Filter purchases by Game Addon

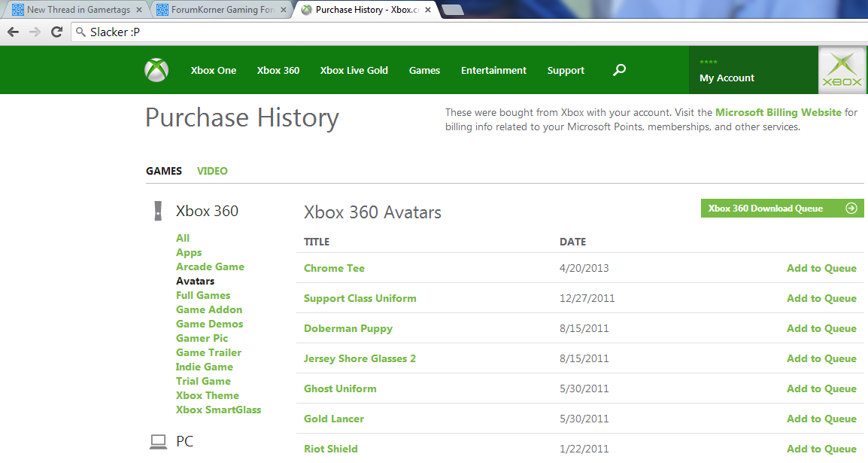coord(208,310)
